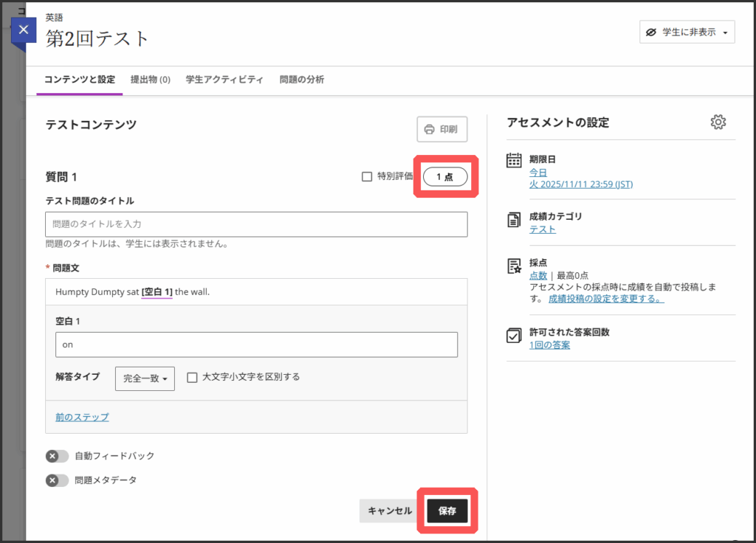Viewport: 756px width, 543px height.
Task: Toggle 問題メタデータ switch on
Action: point(57,480)
